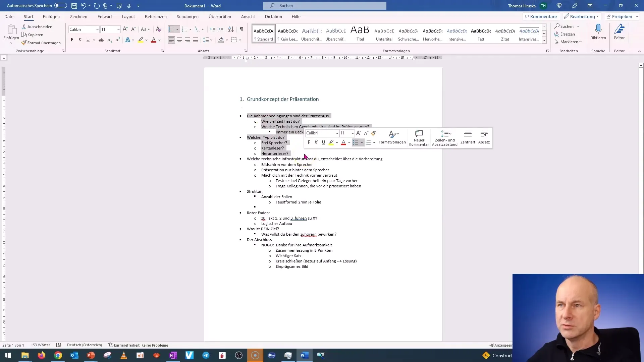Expand the Einfügen paste dropdown arrow
The height and width of the screenshot is (362, 644).
pyautogui.click(x=11, y=43)
